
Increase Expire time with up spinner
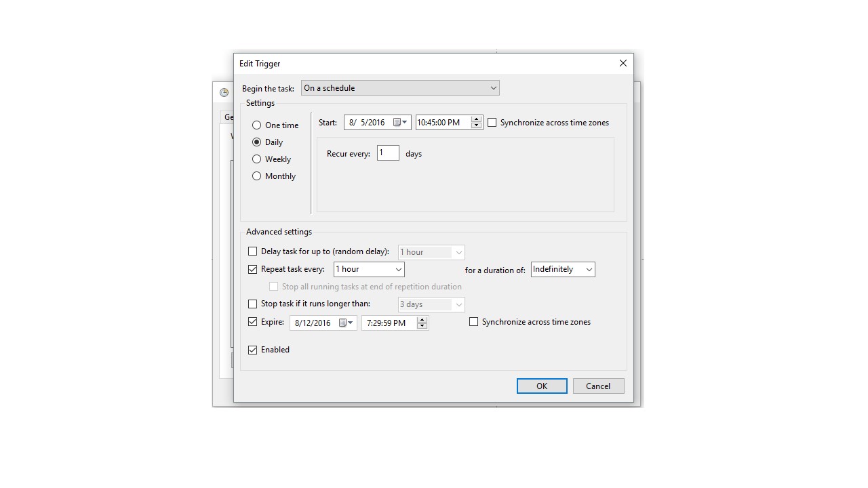coord(422,319)
